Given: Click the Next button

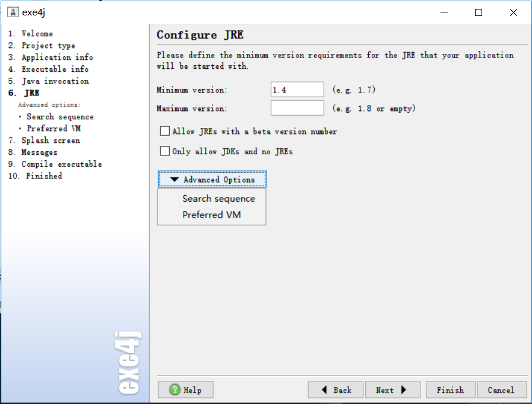Looking at the screenshot, I should (392, 390).
